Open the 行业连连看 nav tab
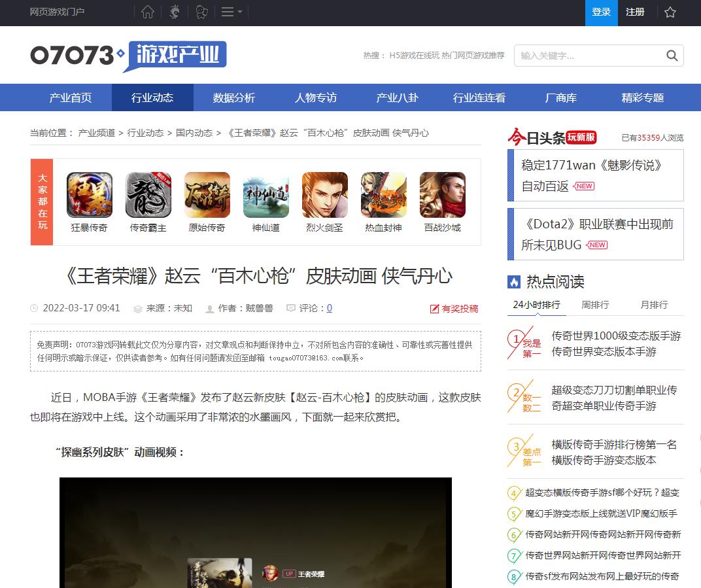 click(479, 97)
